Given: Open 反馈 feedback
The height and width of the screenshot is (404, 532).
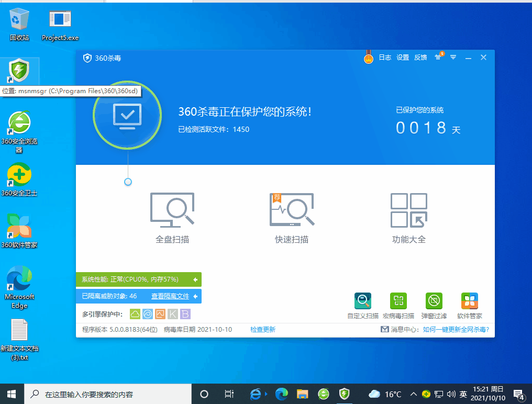Looking at the screenshot, I should coord(420,58).
